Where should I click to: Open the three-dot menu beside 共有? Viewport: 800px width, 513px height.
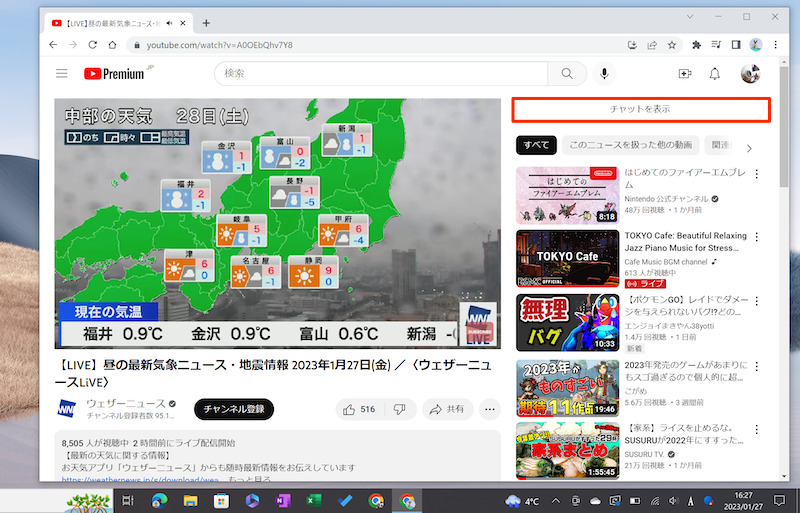pos(489,409)
